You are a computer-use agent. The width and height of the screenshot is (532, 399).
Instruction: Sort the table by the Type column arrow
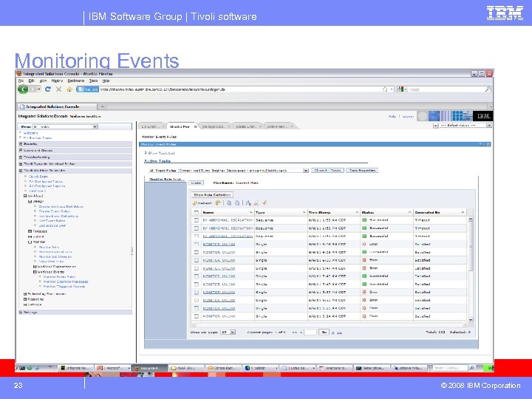pyautogui.click(x=304, y=212)
